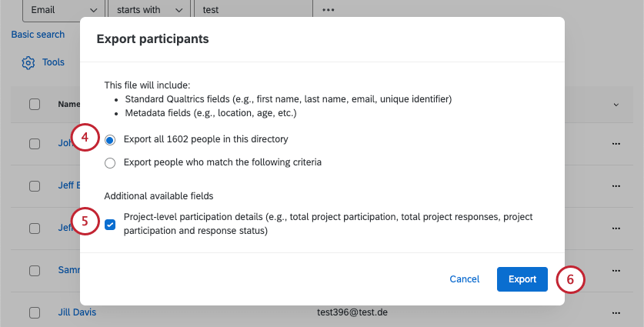
Task: Select Export all 1602 people radio button
Action: point(110,140)
